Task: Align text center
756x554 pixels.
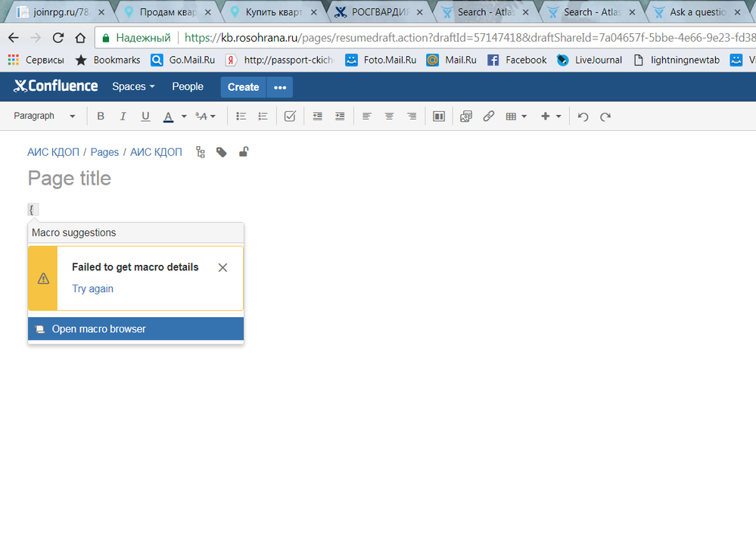Action: 389,117
